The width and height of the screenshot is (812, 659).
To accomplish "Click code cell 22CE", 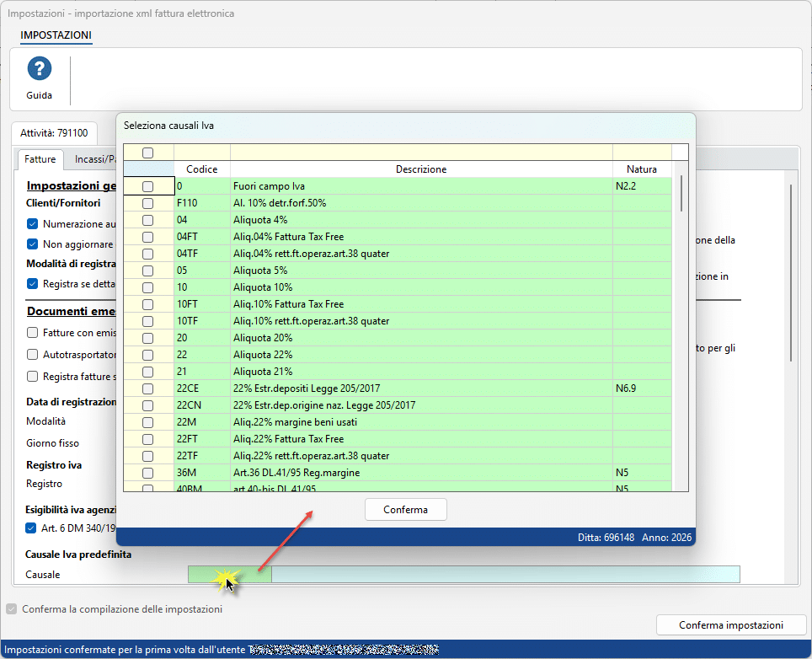I will pyautogui.click(x=202, y=388).
